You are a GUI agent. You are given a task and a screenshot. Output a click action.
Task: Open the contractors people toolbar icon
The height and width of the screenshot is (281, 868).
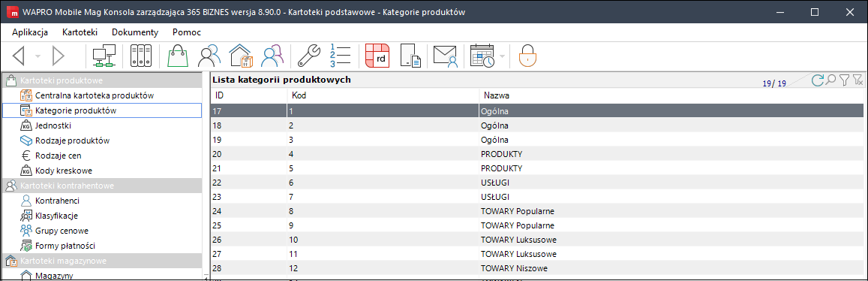point(210,56)
